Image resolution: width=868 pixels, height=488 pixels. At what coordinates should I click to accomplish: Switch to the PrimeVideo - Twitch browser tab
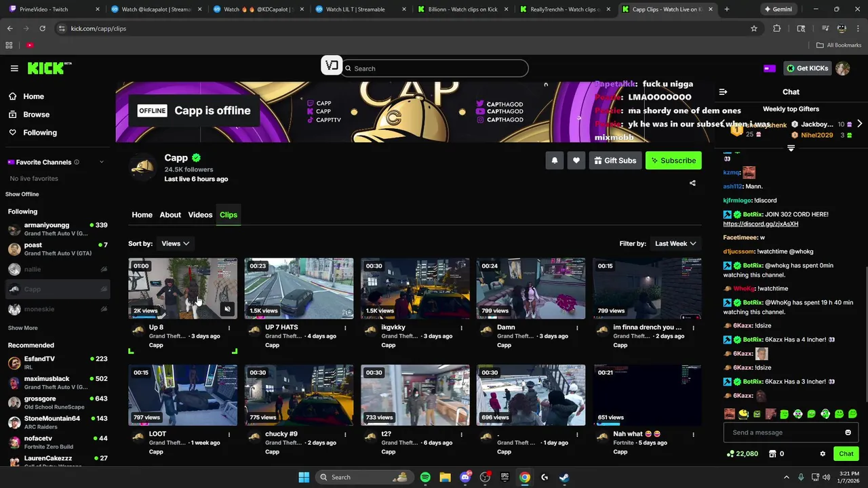pyautogui.click(x=52, y=9)
